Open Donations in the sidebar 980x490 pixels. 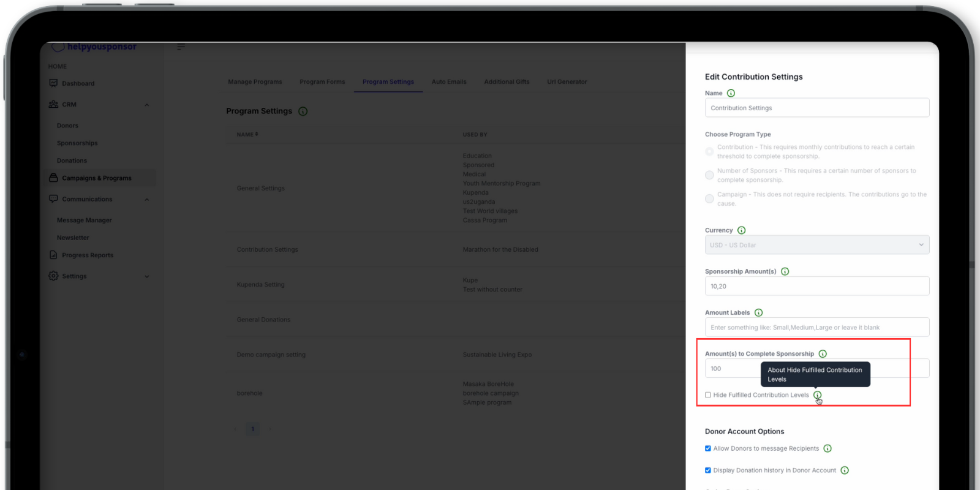72,160
